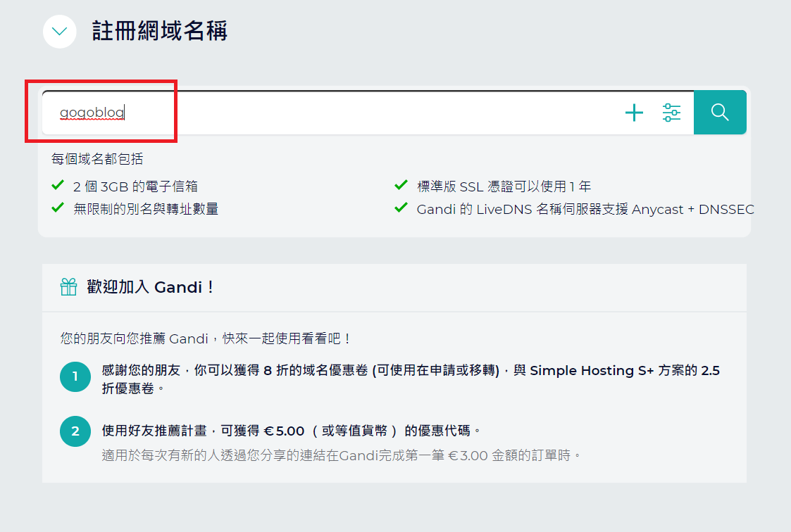Click the text 您的朋友向您推薦 Gandi
This screenshot has height=532, width=791.
click(206, 338)
